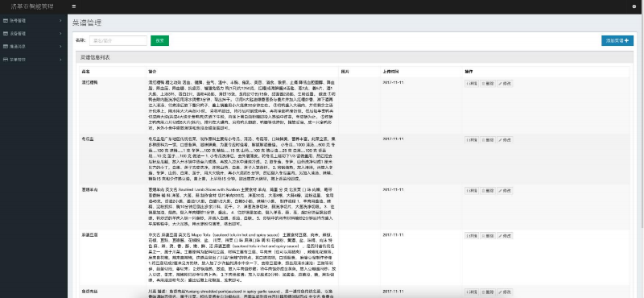This screenshot has width=644, height=298.
Task: Click the upload date in 葱爆羊肉 row
Action: click(x=393, y=189)
